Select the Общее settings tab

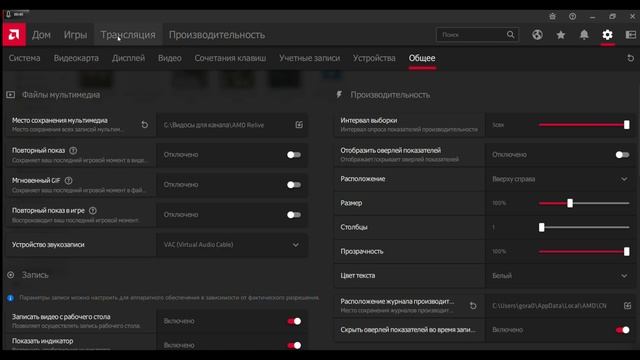tap(422, 58)
